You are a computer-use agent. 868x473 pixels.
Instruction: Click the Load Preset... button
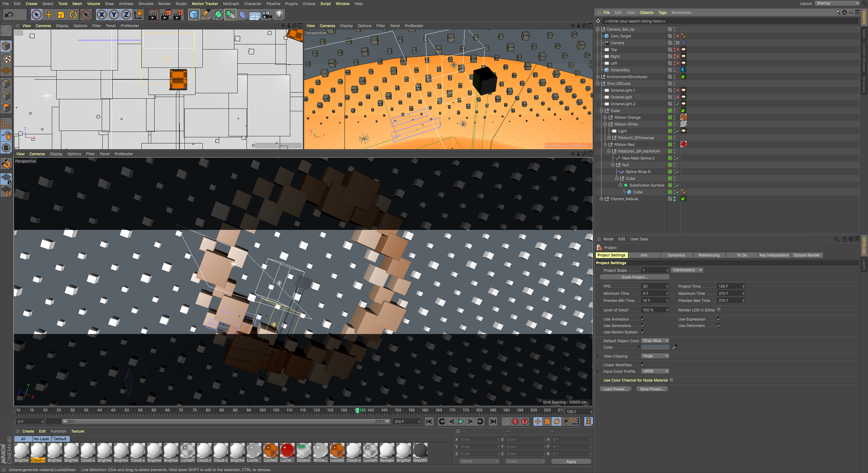[615, 389]
